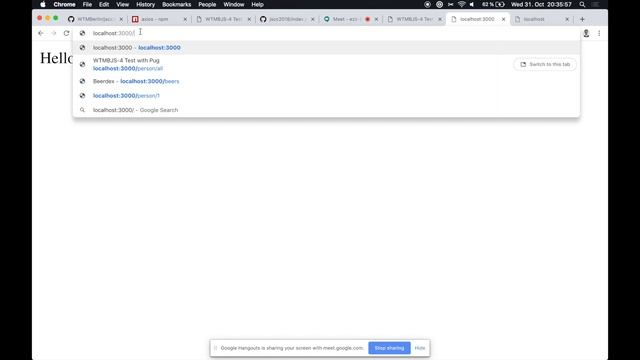The height and width of the screenshot is (360, 640).
Task: Open the Help menu
Action: [258, 4]
